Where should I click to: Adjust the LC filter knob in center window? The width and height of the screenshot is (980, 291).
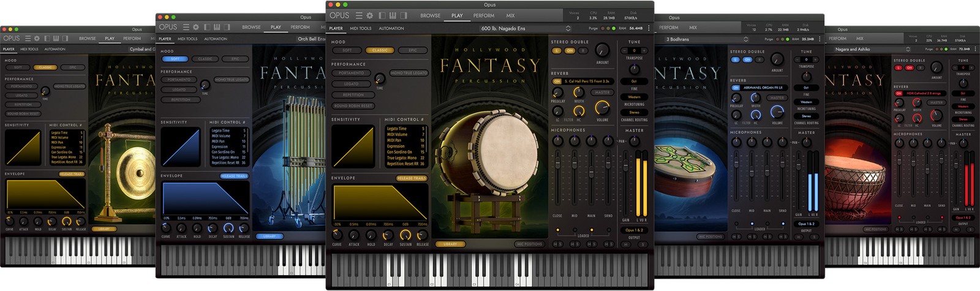click(x=557, y=111)
